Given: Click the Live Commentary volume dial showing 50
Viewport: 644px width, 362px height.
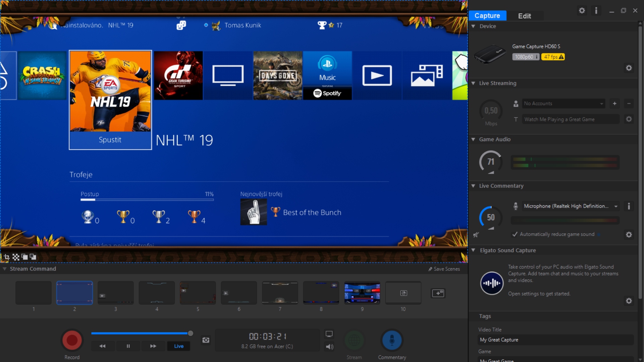Looking at the screenshot, I should click(491, 218).
